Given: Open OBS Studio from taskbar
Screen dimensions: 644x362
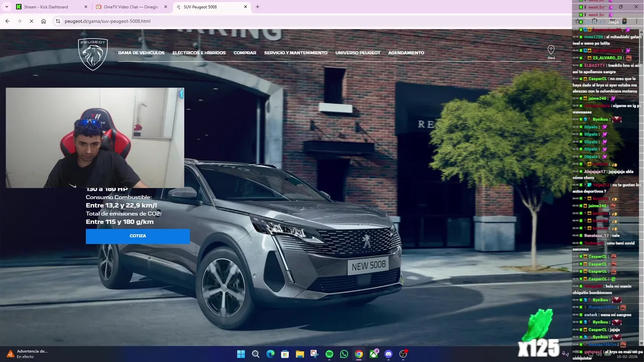Looking at the screenshot, I should click(x=403, y=354).
